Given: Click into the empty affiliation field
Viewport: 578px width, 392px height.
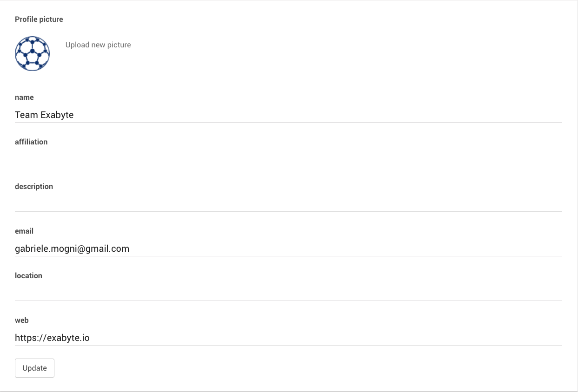Looking at the screenshot, I should pos(288,159).
